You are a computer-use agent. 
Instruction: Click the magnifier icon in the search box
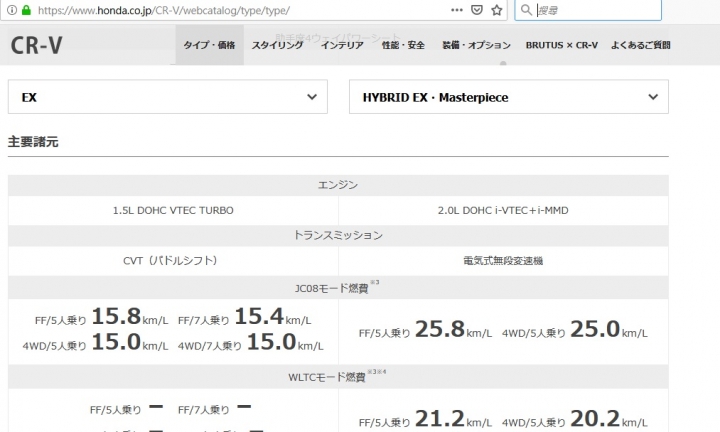coord(526,10)
